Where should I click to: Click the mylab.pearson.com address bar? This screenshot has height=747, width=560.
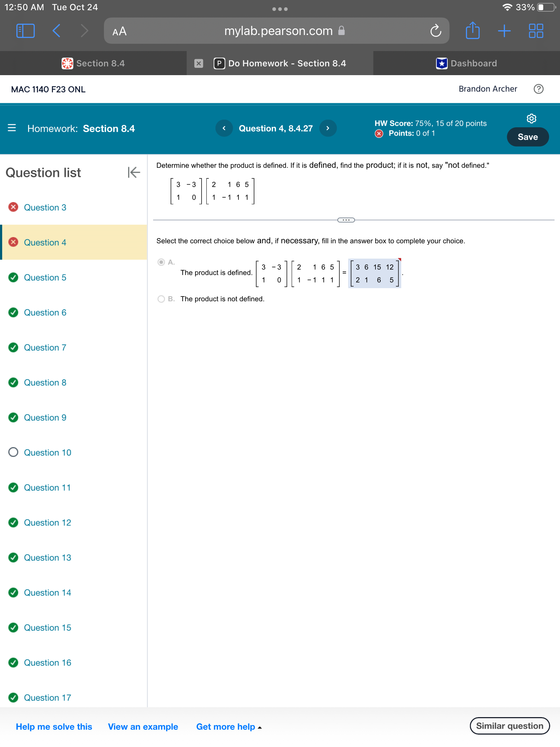276,31
